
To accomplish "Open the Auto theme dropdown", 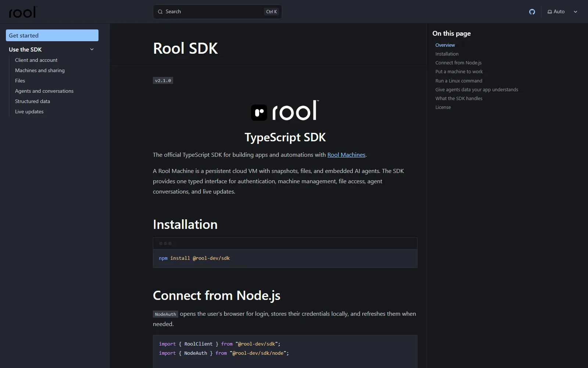I will 562,12.
